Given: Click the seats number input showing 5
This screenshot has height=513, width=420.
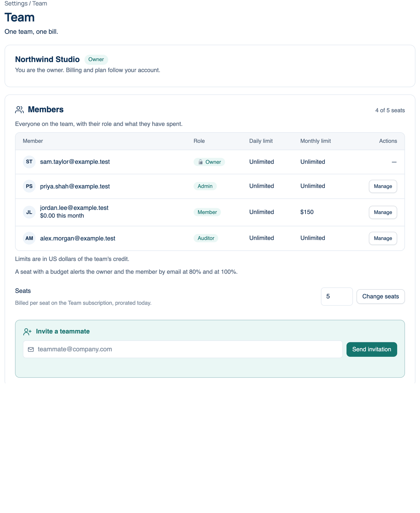Looking at the screenshot, I should tap(336, 296).
